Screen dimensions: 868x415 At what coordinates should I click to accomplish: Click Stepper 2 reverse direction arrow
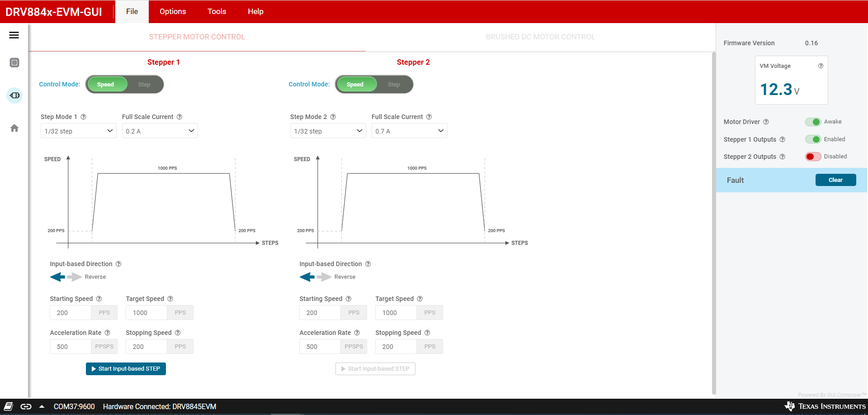tap(307, 277)
